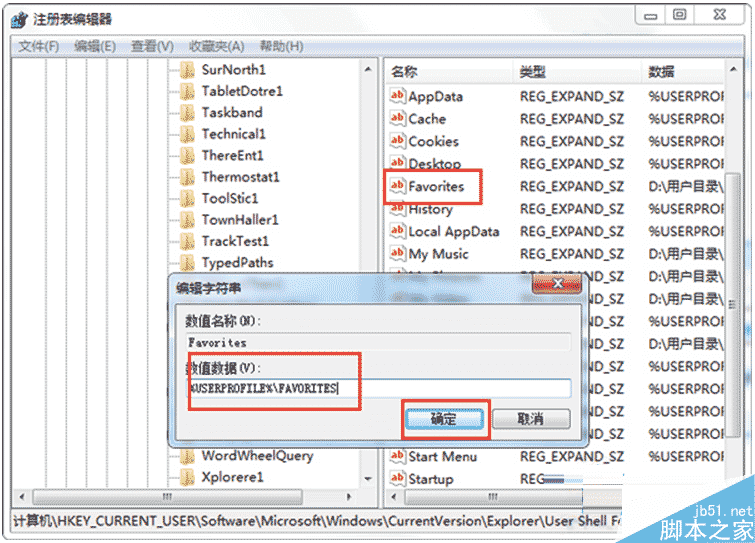This screenshot has width=755, height=543.
Task: Click the ThereEnt1 folder icon
Action: pos(187,156)
